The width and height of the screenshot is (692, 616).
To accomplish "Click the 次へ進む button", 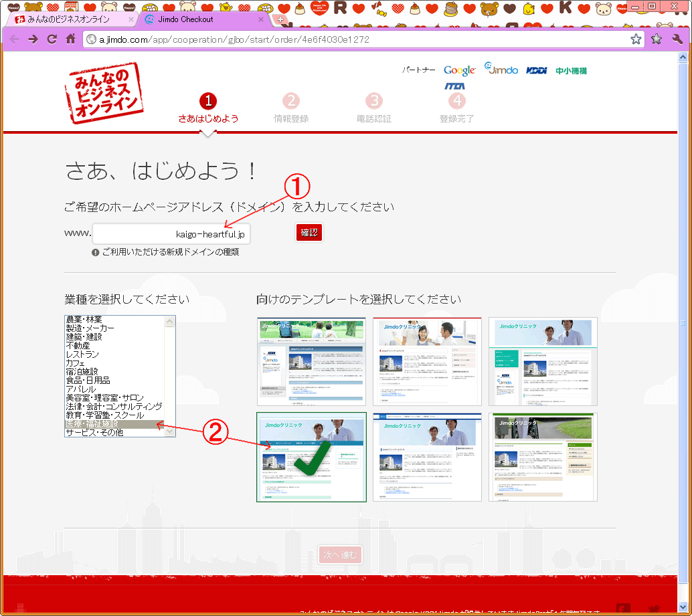I will point(341,555).
